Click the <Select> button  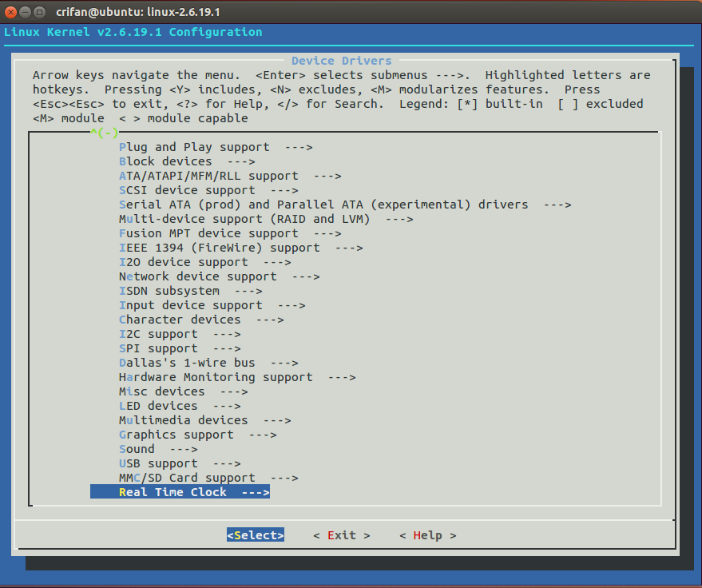pos(256,535)
